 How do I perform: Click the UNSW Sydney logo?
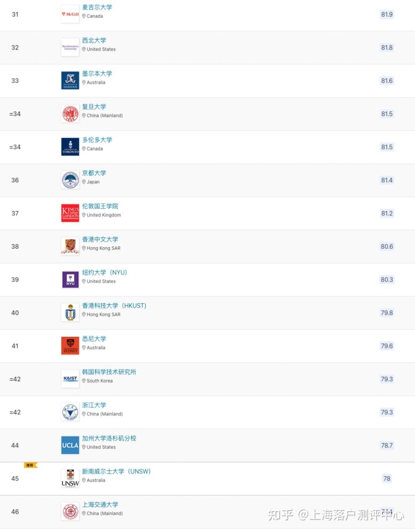coord(70,478)
